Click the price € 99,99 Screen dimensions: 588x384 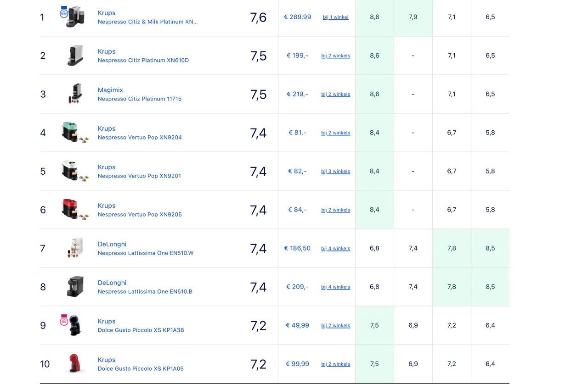297,364
